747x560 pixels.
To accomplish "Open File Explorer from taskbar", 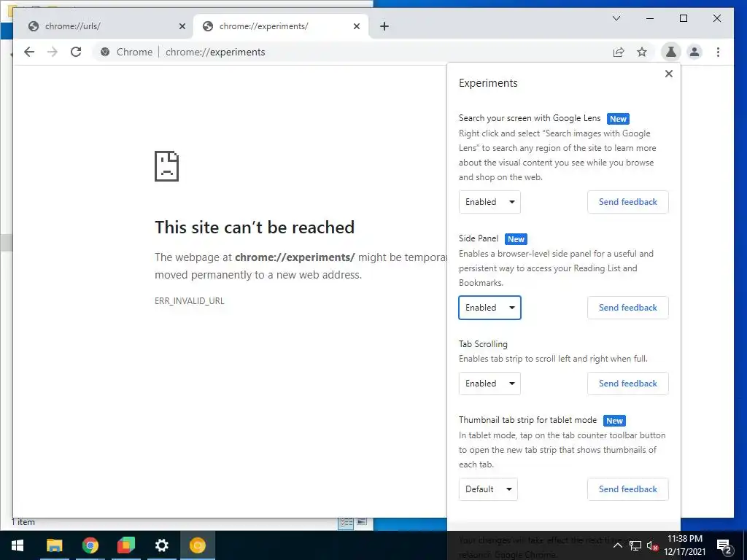I will point(54,545).
